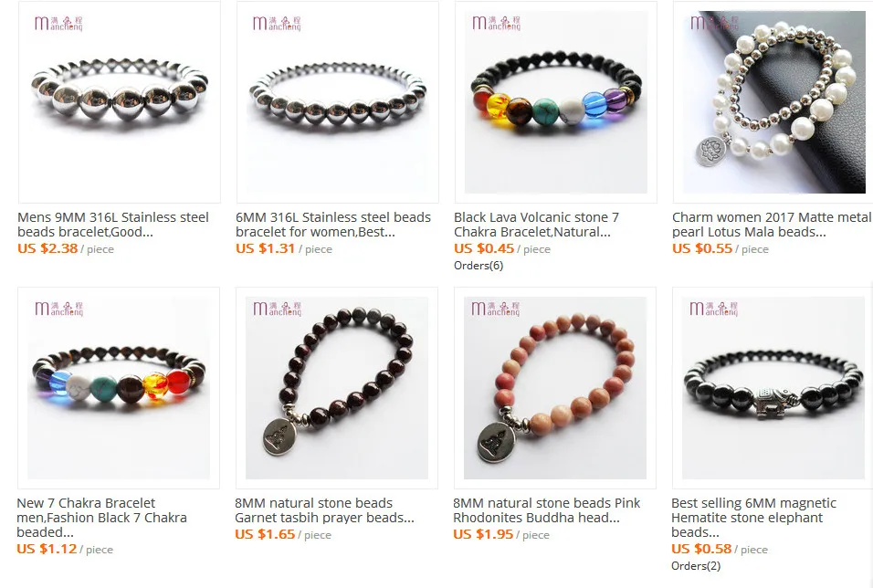Click Orders(6) under the Black Lava bracelet
Screen dimensions: 873x588
pyautogui.click(x=479, y=266)
